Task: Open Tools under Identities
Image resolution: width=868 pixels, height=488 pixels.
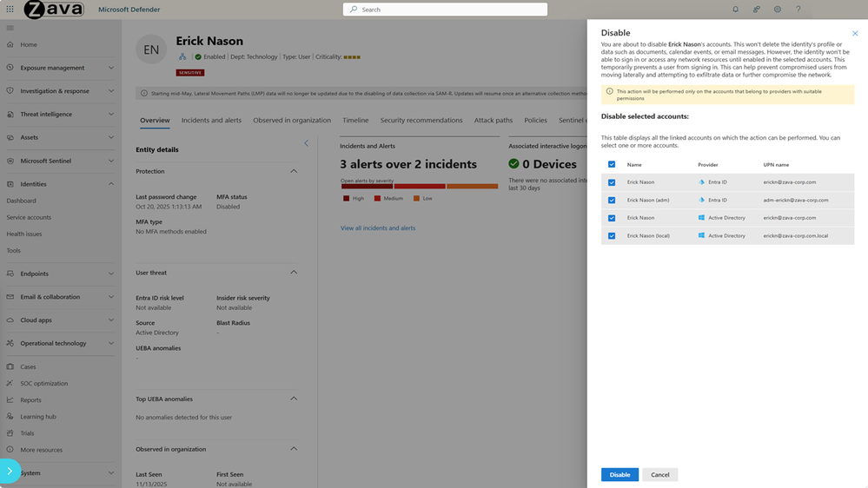Action: [x=13, y=251]
